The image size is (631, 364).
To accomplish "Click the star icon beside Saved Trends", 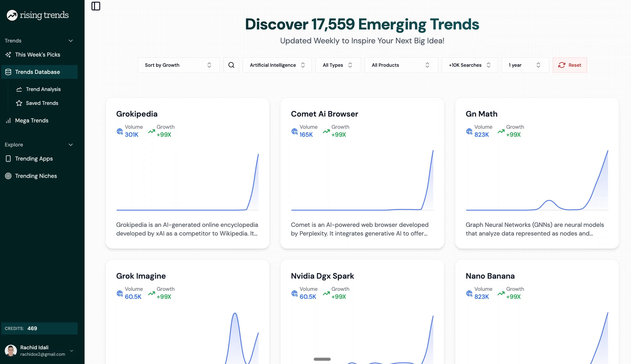I will point(19,103).
